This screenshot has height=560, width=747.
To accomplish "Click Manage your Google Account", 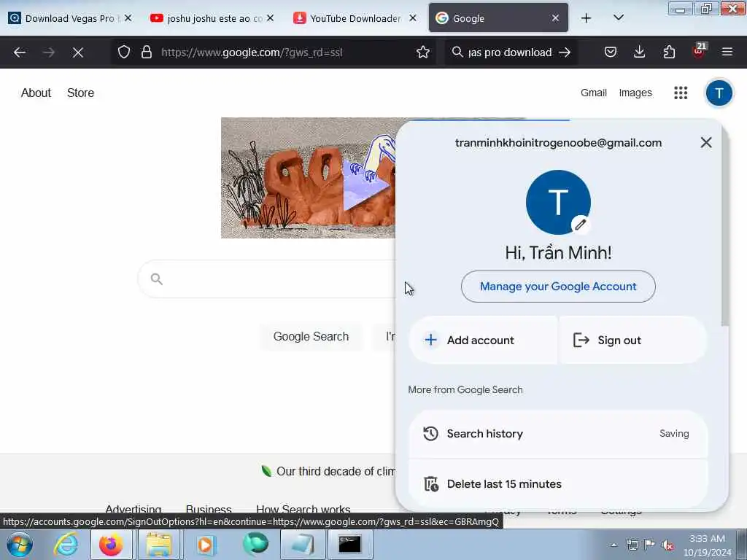I will 558,286.
